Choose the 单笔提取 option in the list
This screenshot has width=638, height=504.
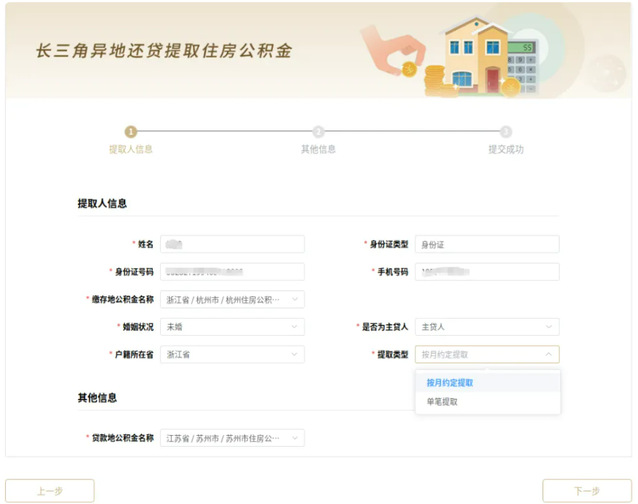click(442, 402)
